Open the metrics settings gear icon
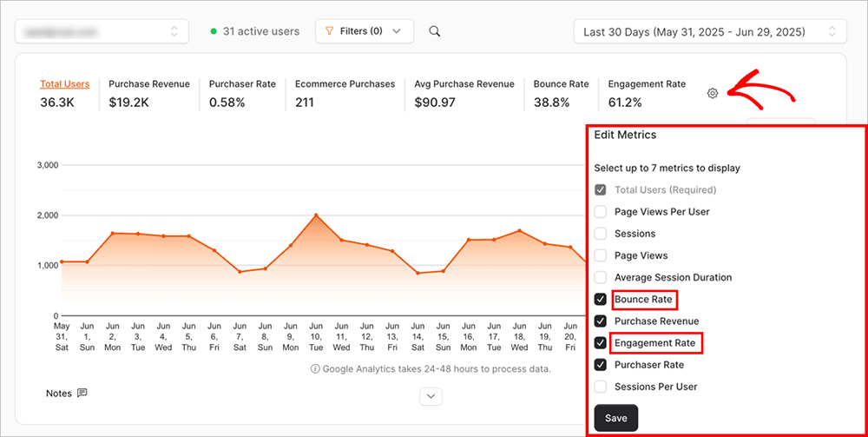This screenshot has height=437, width=868. tap(713, 94)
